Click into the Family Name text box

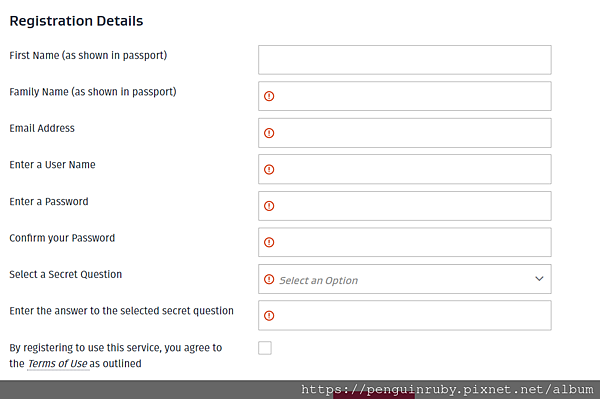405,96
